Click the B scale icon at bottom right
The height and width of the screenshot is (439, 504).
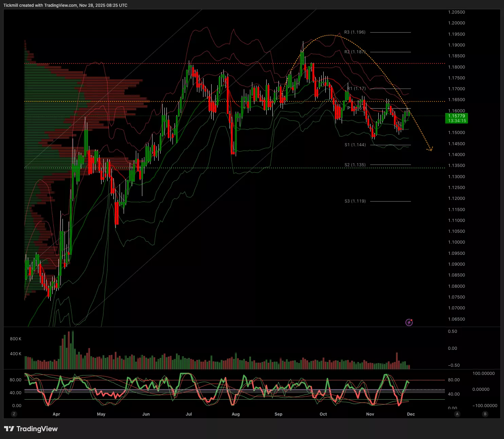(485, 414)
